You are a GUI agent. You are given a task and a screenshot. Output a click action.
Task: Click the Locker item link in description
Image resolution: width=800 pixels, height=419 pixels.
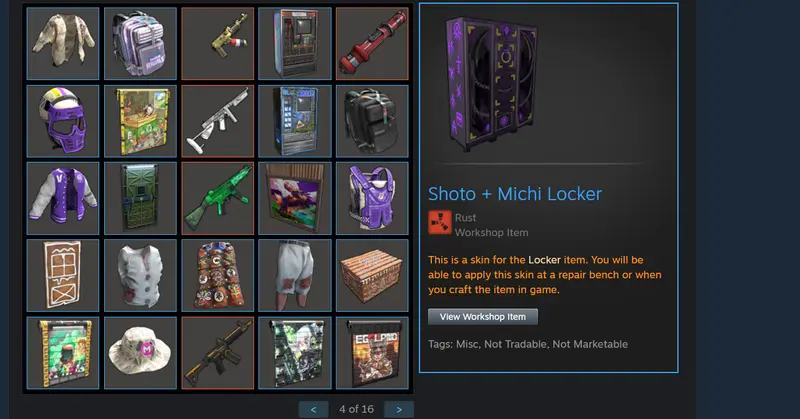(x=544, y=260)
